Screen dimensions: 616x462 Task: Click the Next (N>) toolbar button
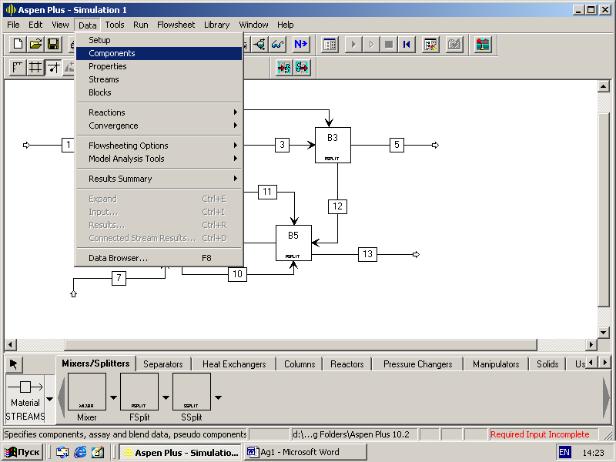click(300, 44)
